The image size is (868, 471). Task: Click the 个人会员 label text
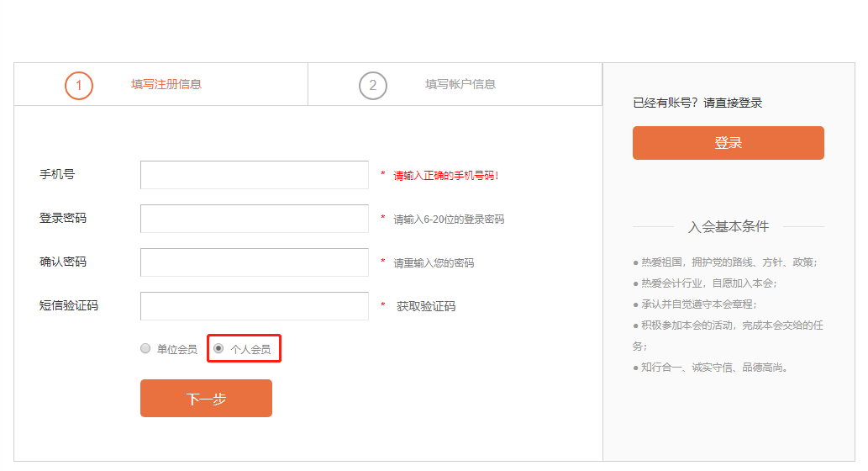[250, 350]
